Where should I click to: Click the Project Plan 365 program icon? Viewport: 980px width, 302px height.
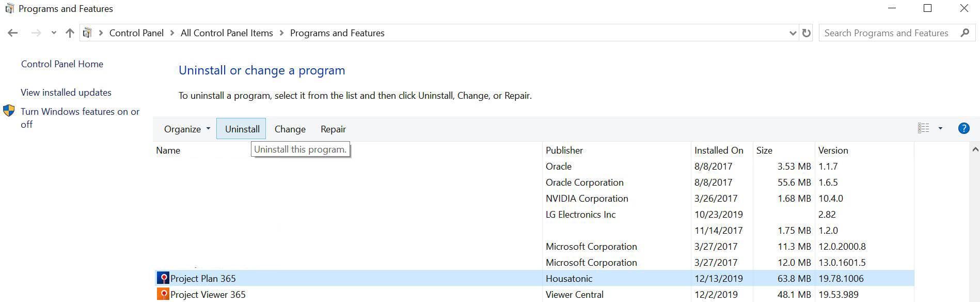coord(163,278)
